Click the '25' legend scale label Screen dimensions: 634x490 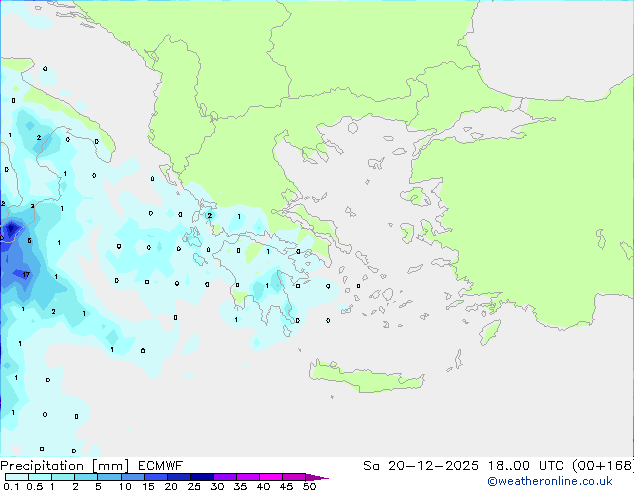(194, 486)
